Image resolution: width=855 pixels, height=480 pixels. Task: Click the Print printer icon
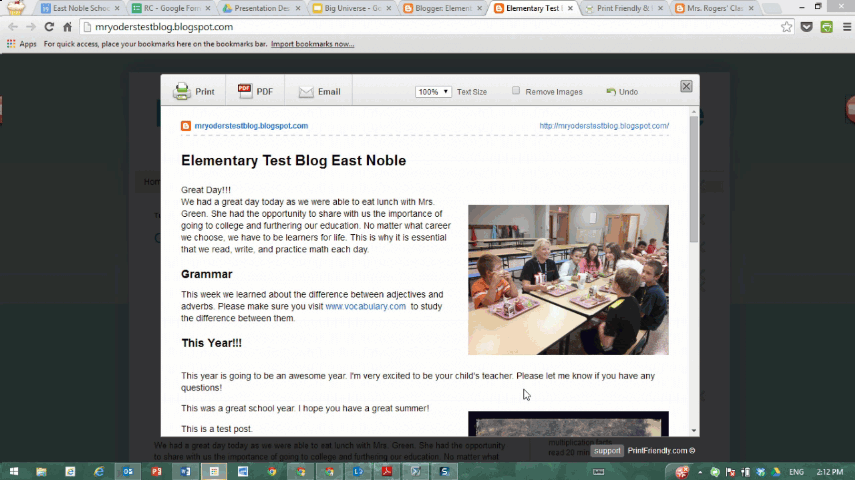tap(182, 91)
